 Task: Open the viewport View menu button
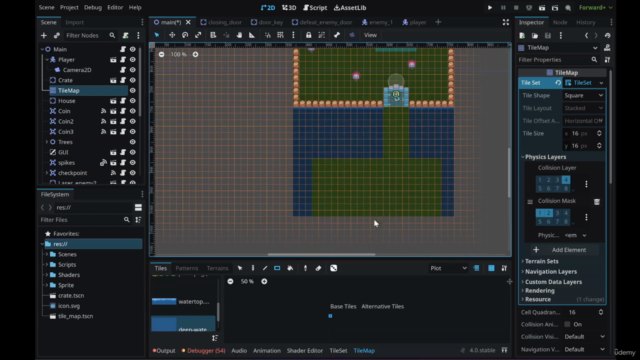[x=370, y=35]
